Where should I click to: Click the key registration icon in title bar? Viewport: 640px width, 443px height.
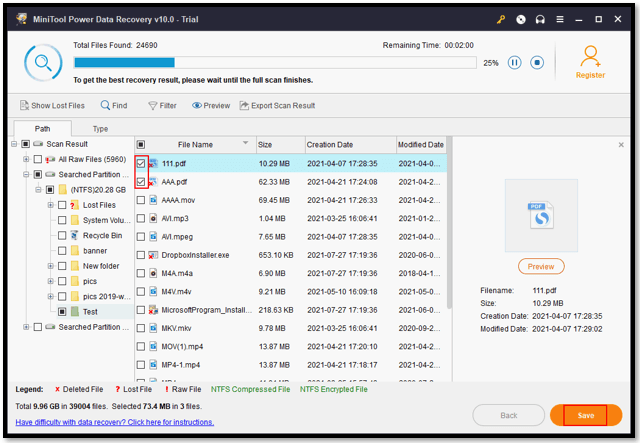[x=501, y=19]
